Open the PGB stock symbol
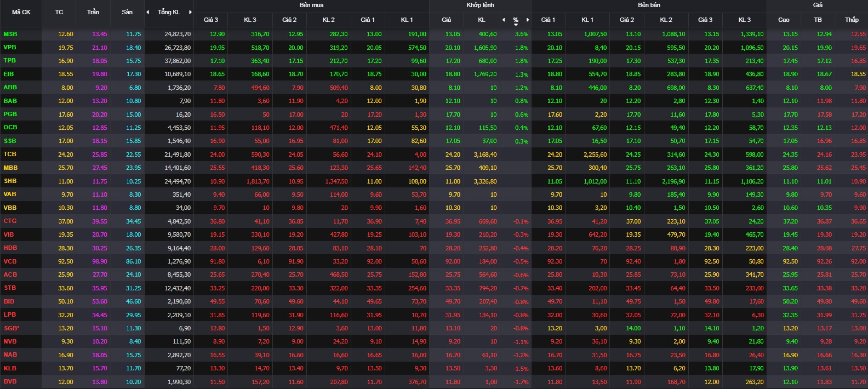Screen dimensions: 868x389 click(x=10, y=114)
